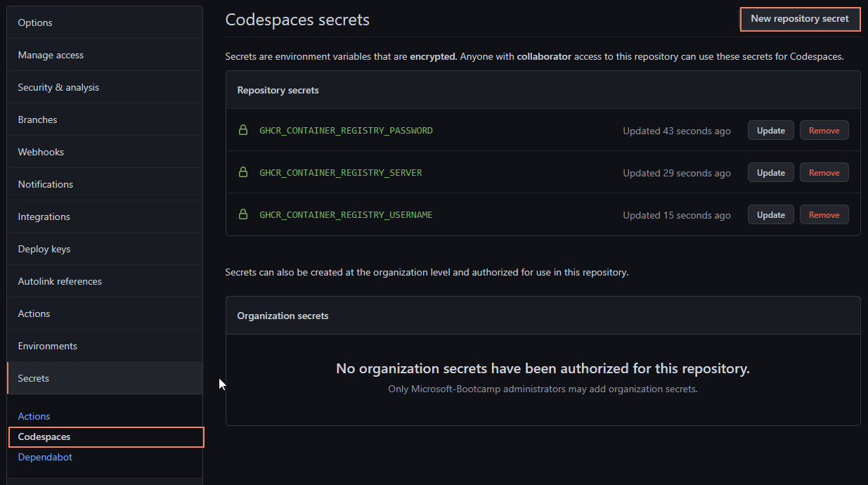868x485 pixels.
Task: Select Codespaces secrets sub-item
Action: [106, 436]
